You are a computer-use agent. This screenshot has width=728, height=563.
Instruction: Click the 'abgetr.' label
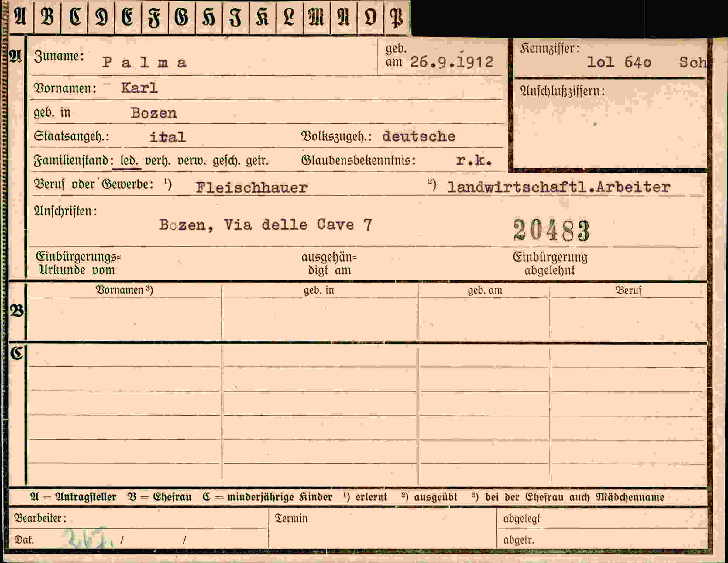(x=519, y=540)
